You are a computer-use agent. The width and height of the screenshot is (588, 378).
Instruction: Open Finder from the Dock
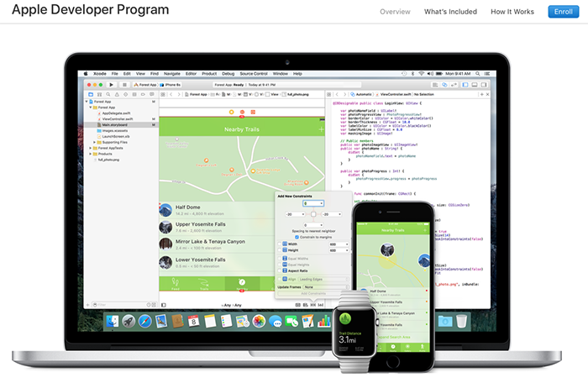[x=113, y=322]
